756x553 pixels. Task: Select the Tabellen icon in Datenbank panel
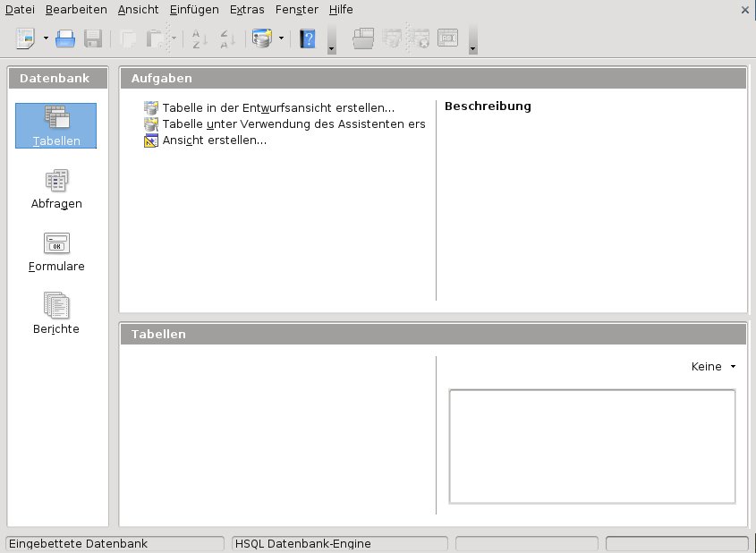point(55,125)
